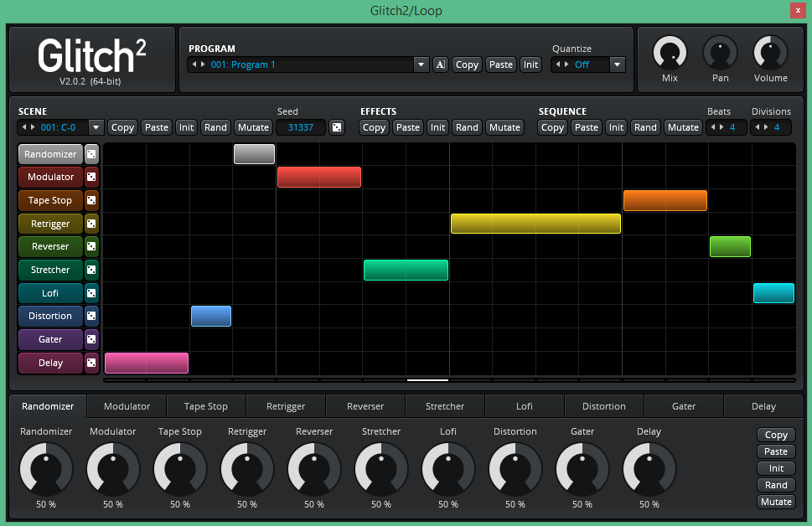Toggle the Reverser effect button
This screenshot has width=812, height=526.
50,246
